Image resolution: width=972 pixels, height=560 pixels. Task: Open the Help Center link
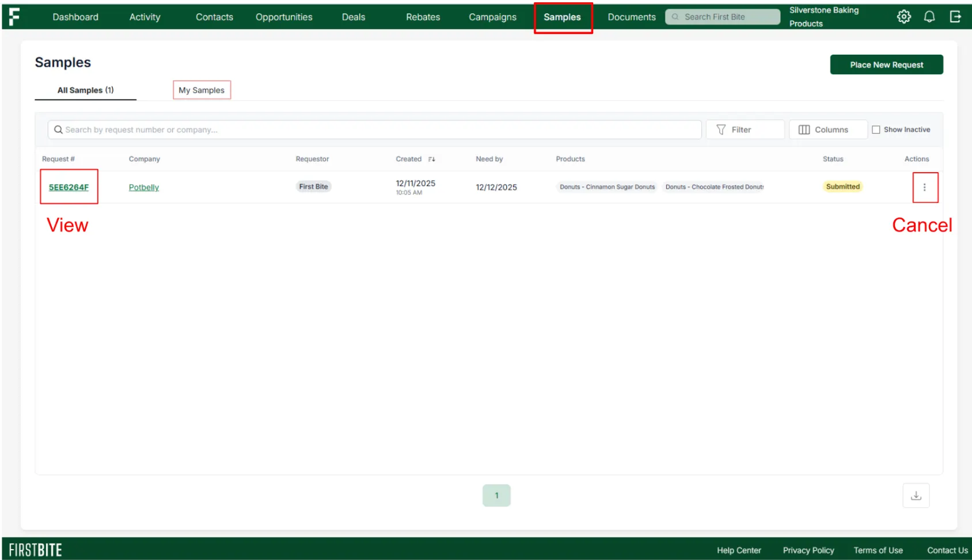pos(739,550)
